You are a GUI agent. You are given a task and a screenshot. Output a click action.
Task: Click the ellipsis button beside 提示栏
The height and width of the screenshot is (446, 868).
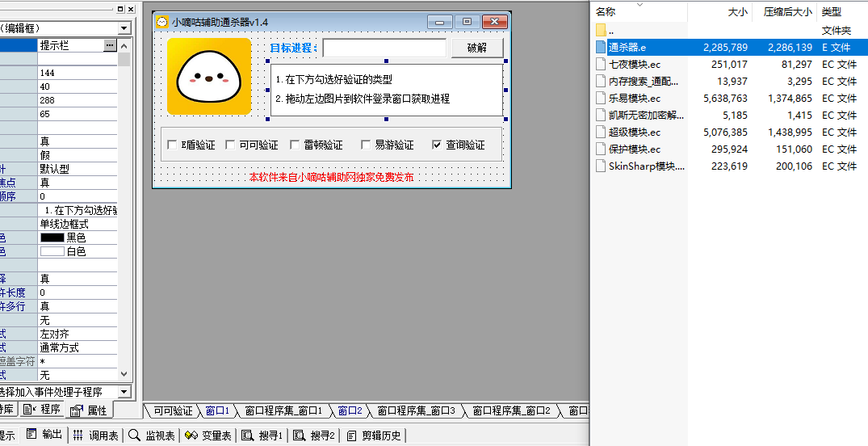tap(110, 46)
